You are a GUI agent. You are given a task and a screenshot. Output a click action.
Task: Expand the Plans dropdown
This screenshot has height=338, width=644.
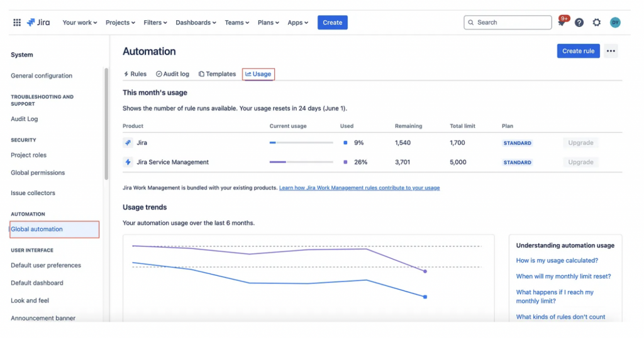[x=268, y=23]
